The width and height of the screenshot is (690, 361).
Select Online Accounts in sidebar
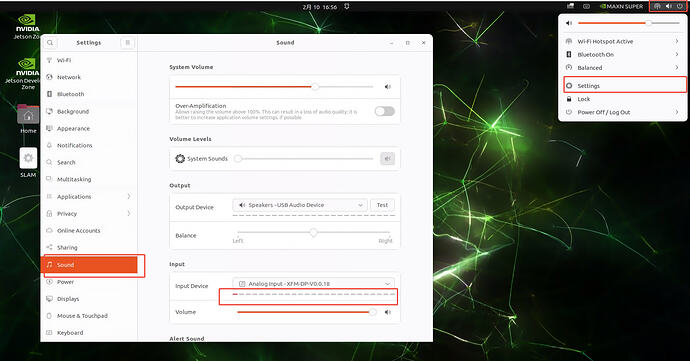pyautogui.click(x=89, y=231)
